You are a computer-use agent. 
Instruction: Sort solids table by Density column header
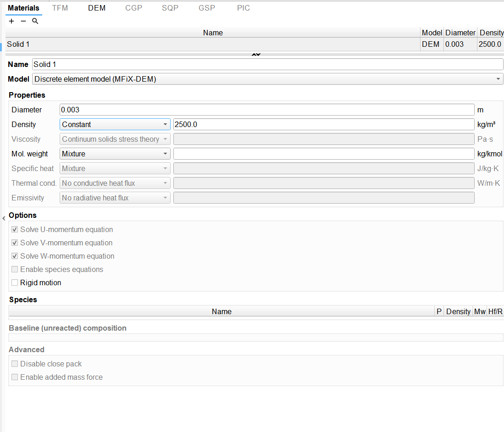[491, 33]
